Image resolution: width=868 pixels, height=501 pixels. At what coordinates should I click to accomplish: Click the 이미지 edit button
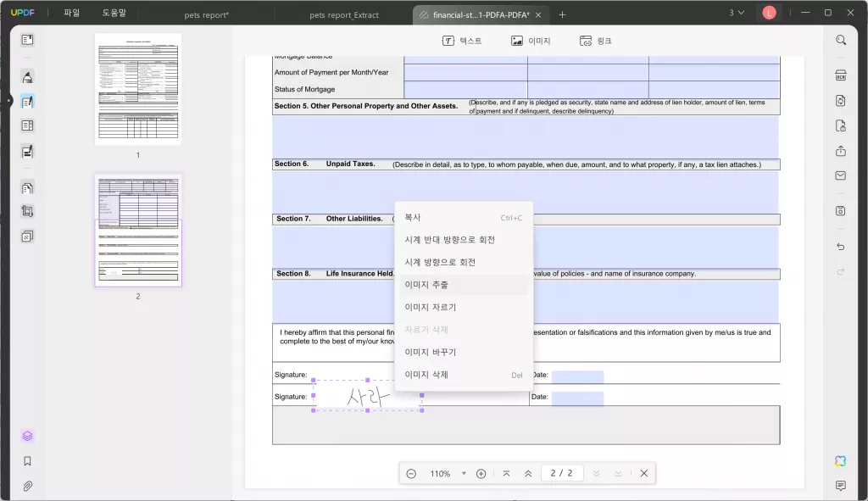click(531, 41)
